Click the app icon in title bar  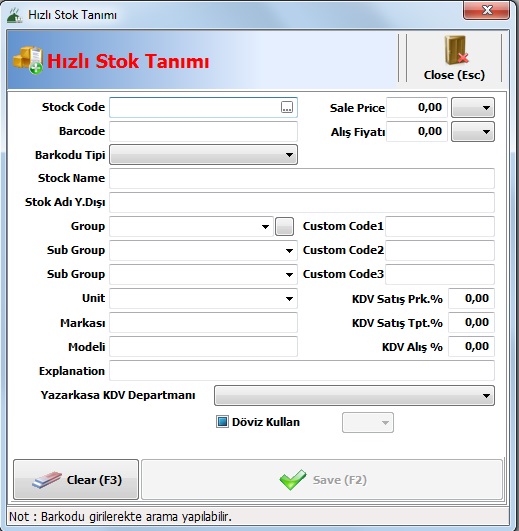(15, 15)
